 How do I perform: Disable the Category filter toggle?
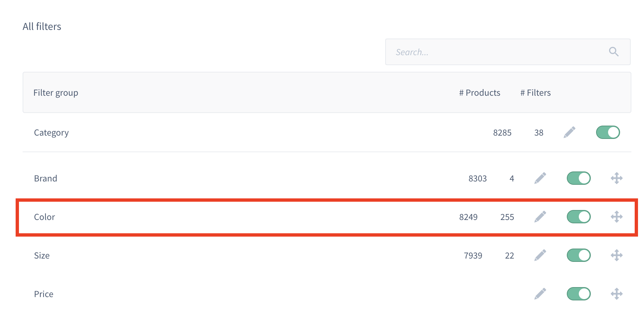tap(608, 132)
